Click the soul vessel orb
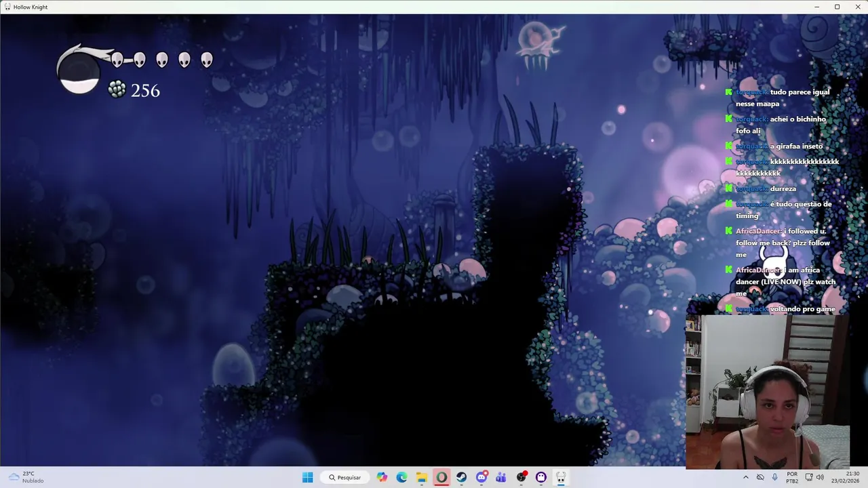This screenshot has height=488, width=868. (x=79, y=73)
